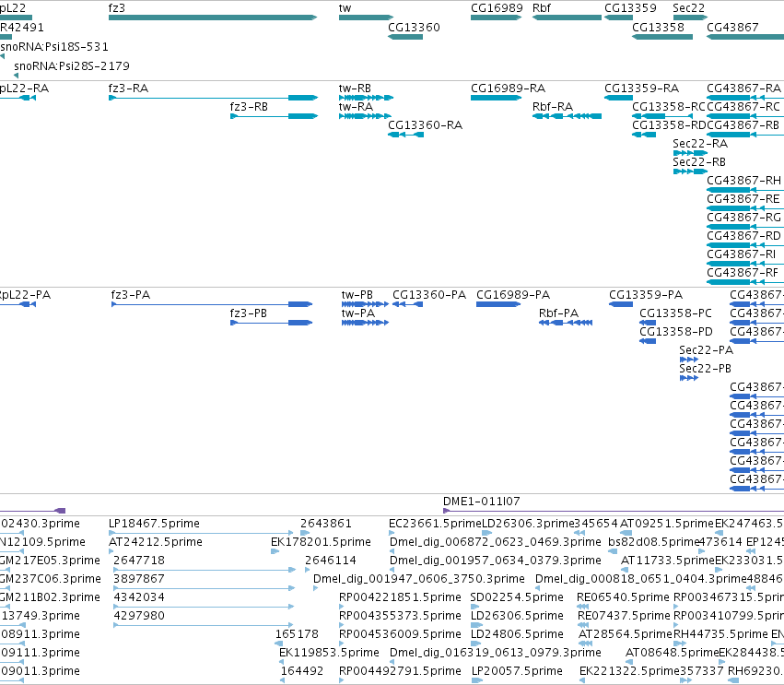This screenshot has width=784, height=685.
Task: Click the LP20057.5prime EST label
Action: click(x=517, y=671)
